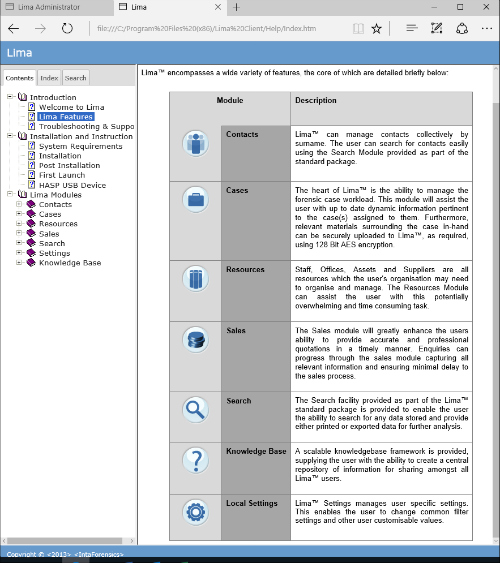Expand the Knowledge Base book node

pyautogui.click(x=19, y=262)
